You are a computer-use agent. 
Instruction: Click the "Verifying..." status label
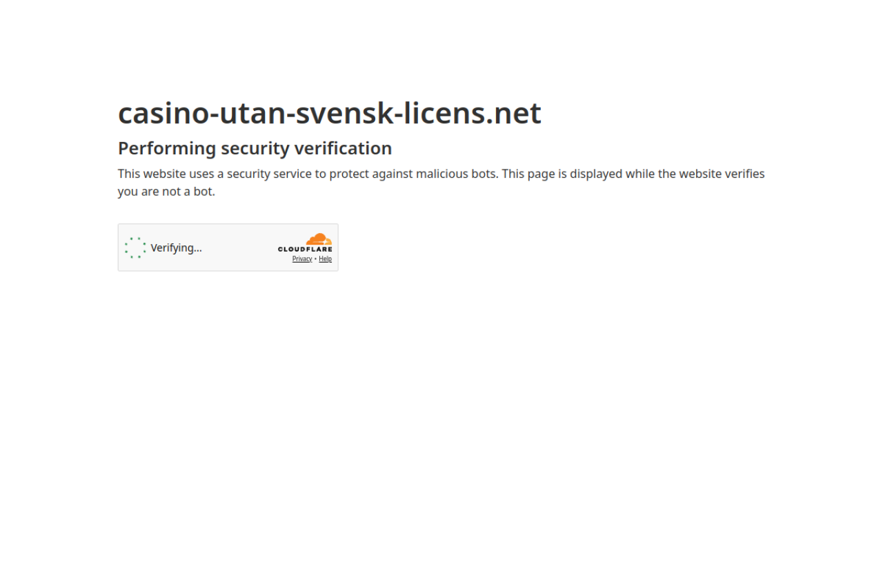coord(176,247)
